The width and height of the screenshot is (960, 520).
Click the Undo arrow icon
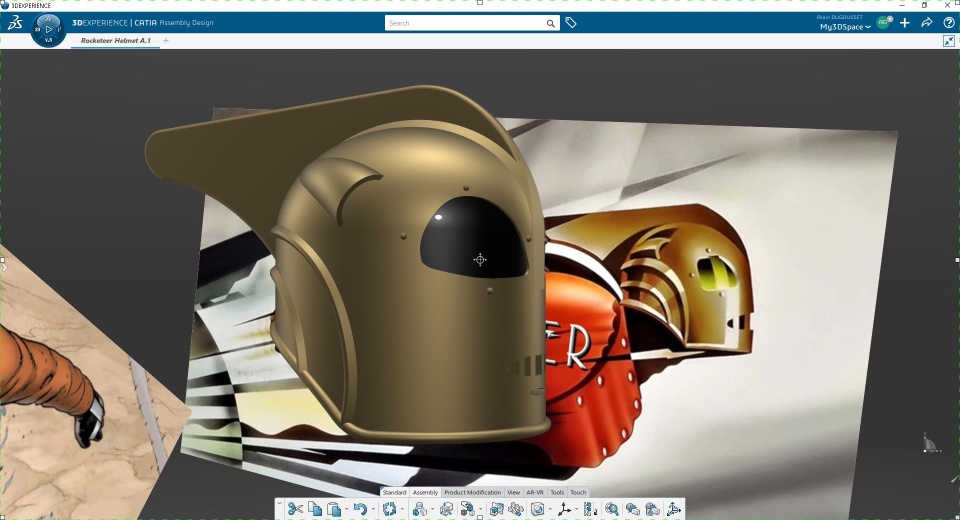tap(360, 509)
